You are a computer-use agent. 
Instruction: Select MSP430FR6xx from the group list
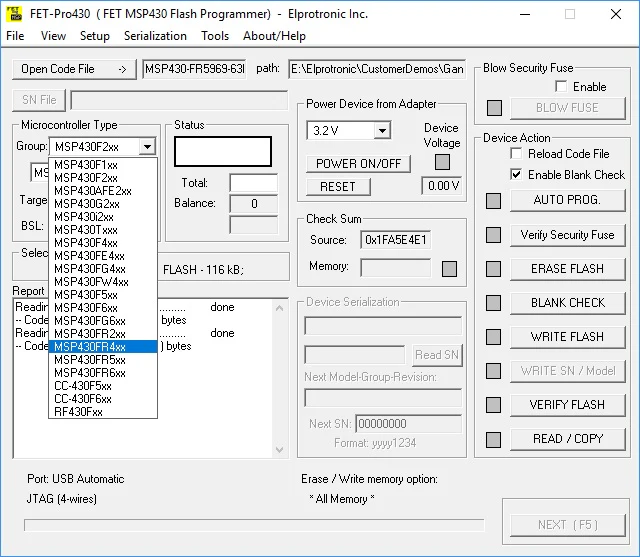pos(90,373)
